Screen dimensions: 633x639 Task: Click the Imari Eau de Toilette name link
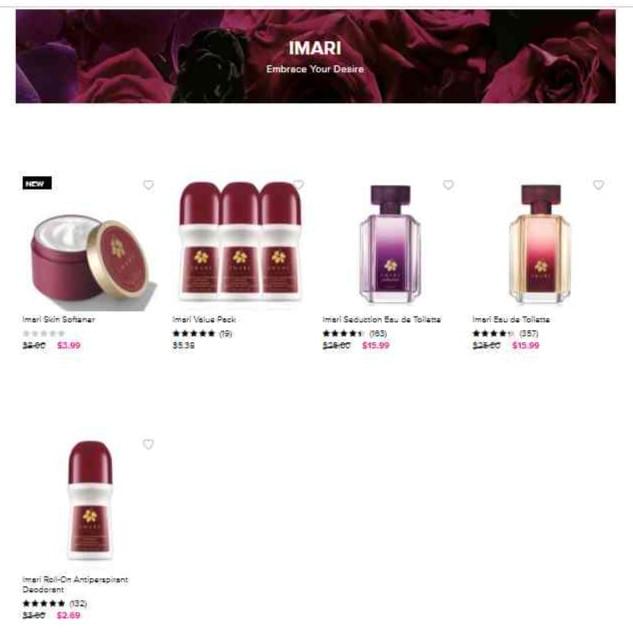pyautogui.click(x=511, y=320)
